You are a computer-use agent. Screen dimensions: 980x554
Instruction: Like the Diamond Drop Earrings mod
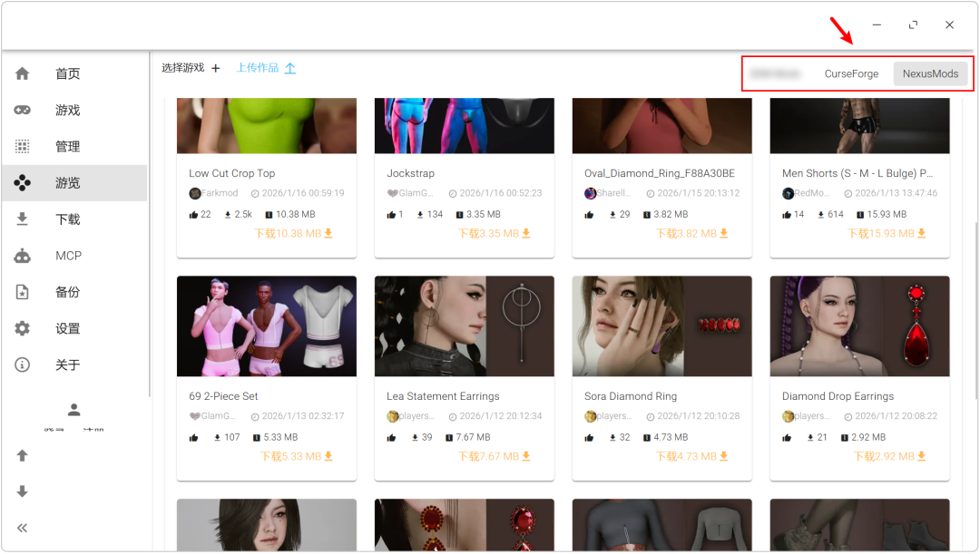(x=787, y=437)
